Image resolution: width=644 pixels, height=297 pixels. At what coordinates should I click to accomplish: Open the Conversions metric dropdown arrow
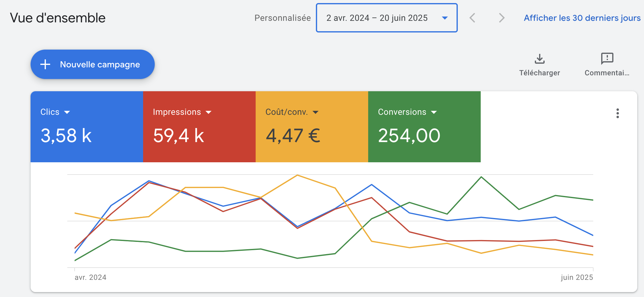pos(434,112)
